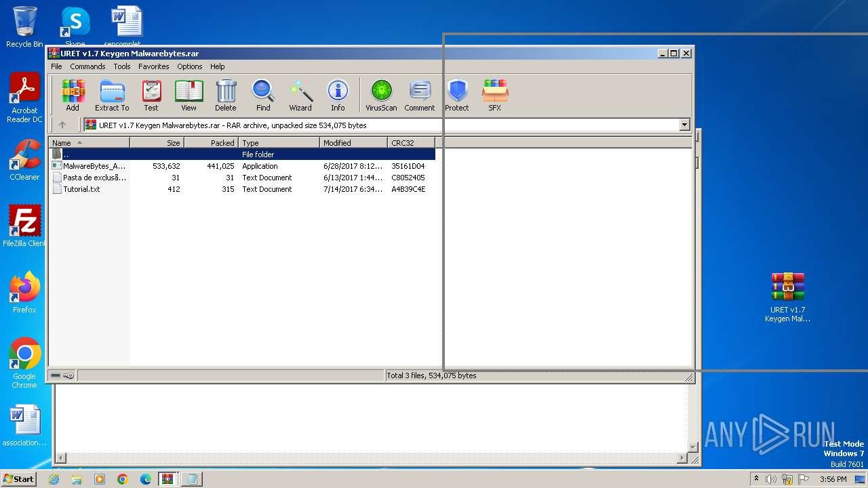Image resolution: width=868 pixels, height=488 pixels.
Task: Open the Options menu
Action: coord(190,66)
